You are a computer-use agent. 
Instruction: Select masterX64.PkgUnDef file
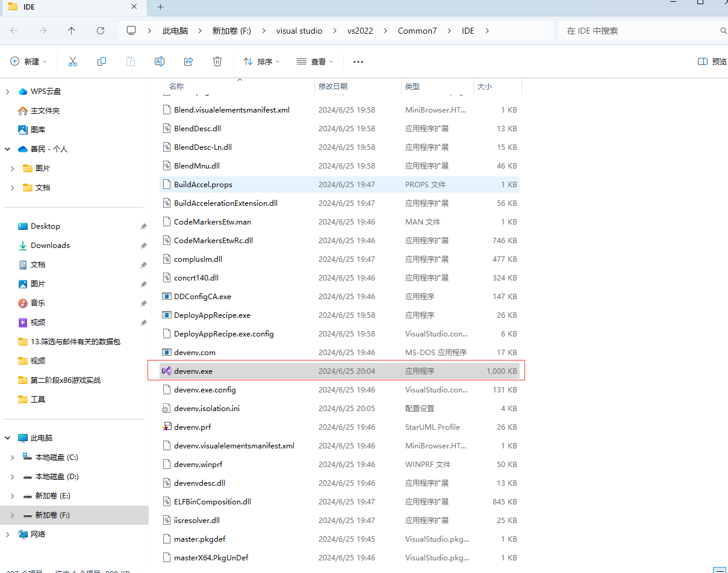click(x=340, y=557)
